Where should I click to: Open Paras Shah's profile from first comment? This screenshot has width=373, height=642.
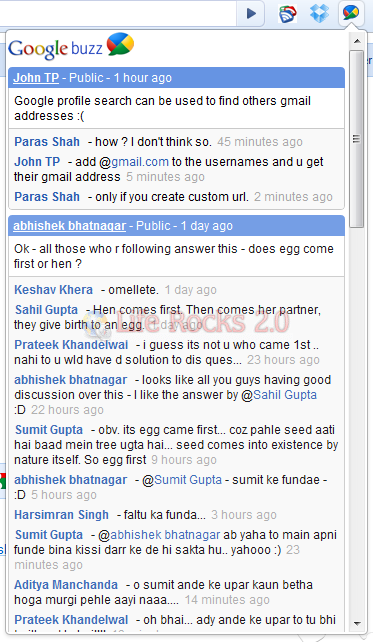tap(47, 142)
